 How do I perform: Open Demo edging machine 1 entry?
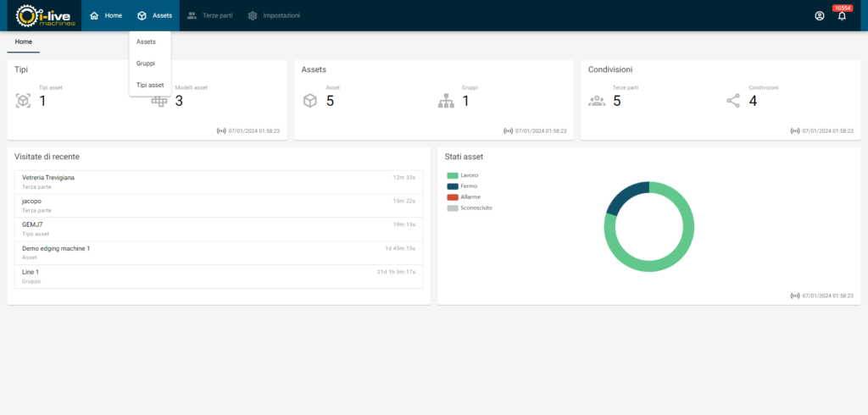pos(56,248)
